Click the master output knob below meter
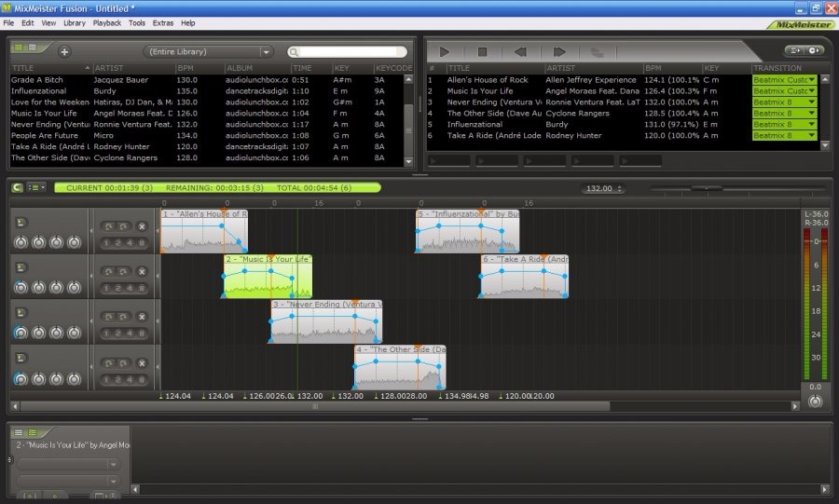 coord(815,402)
